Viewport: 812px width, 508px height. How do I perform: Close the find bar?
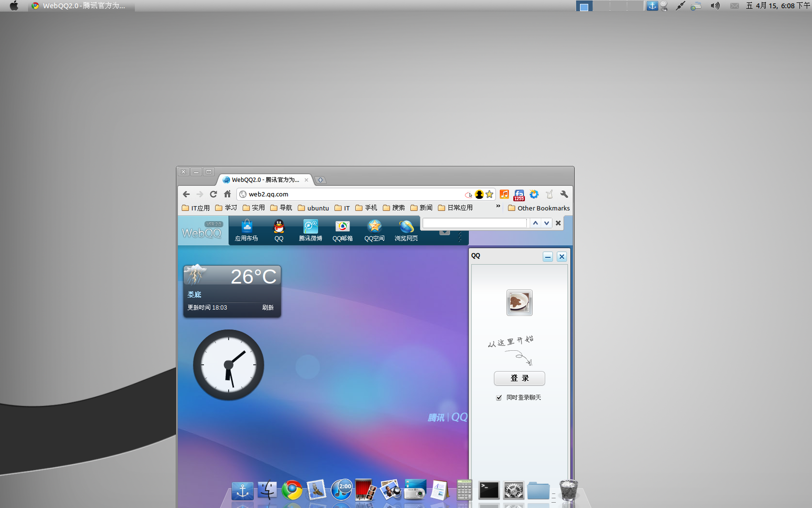pyautogui.click(x=558, y=223)
